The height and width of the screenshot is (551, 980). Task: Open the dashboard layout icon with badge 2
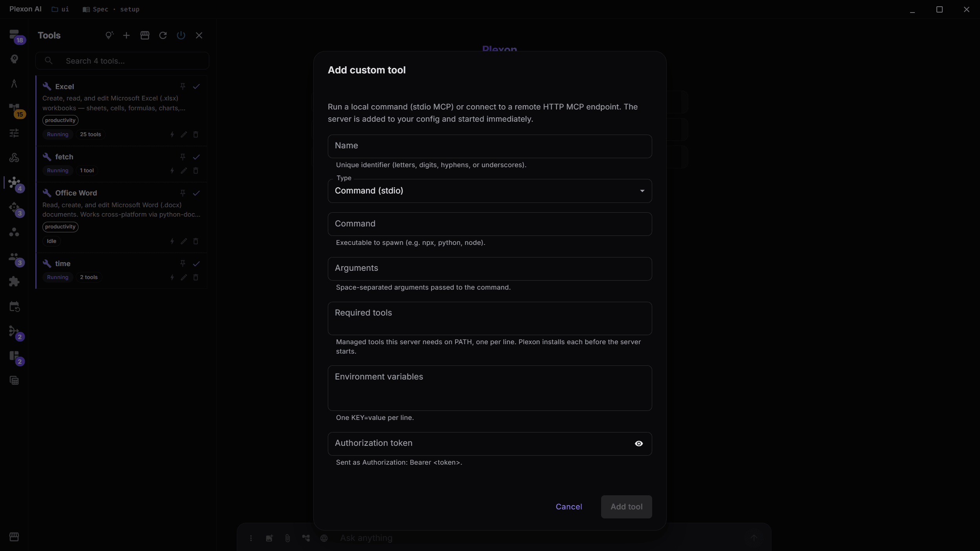click(15, 356)
